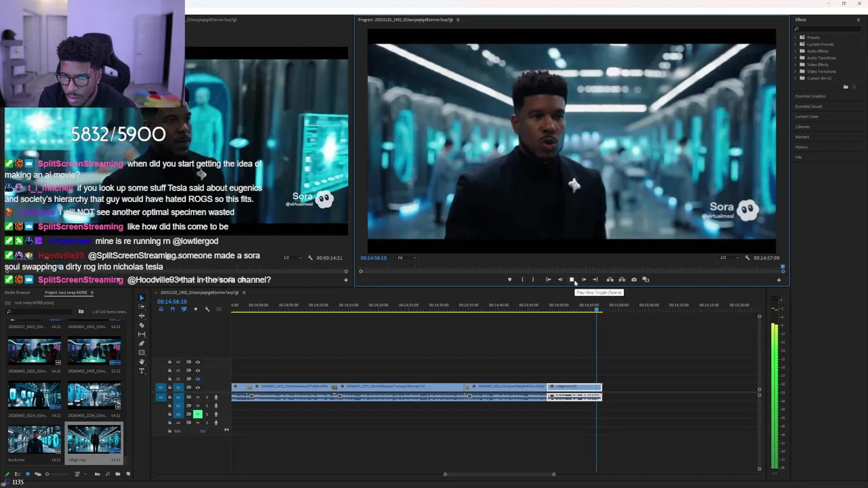Toggle sync lock on track A4
This screenshot has width=868, height=488.
point(189,423)
